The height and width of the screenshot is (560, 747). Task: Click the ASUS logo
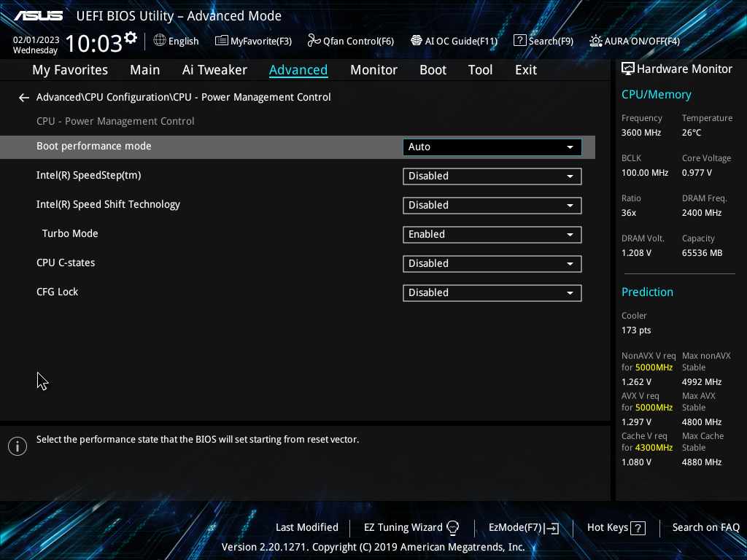pyautogui.click(x=38, y=16)
